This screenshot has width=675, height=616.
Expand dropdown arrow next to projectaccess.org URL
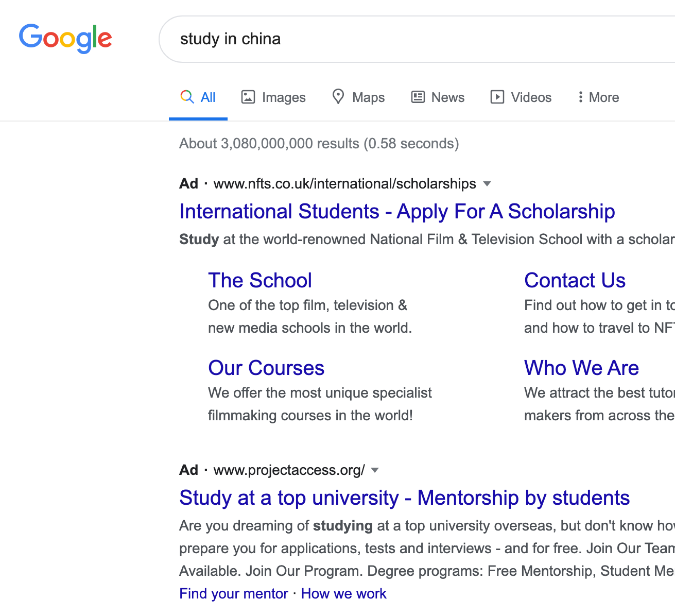375,470
